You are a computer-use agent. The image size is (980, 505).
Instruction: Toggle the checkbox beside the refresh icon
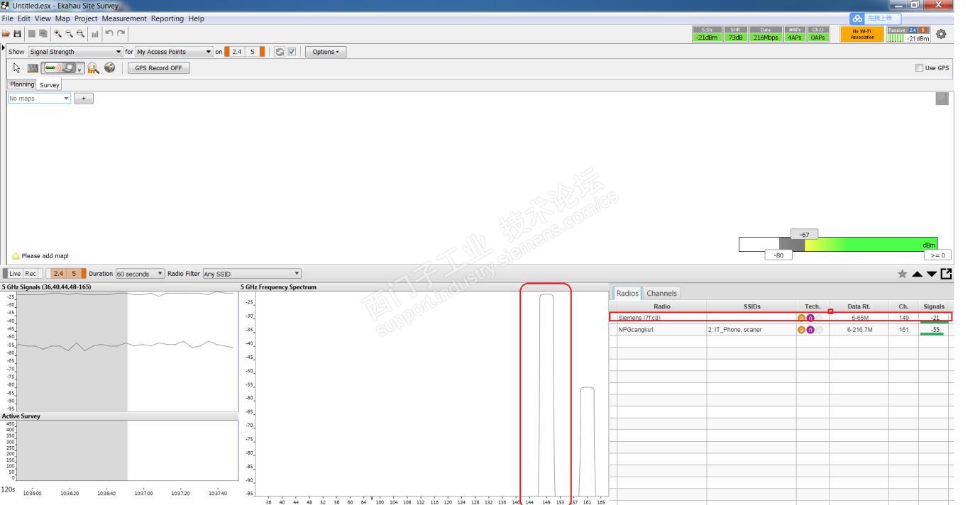click(292, 52)
